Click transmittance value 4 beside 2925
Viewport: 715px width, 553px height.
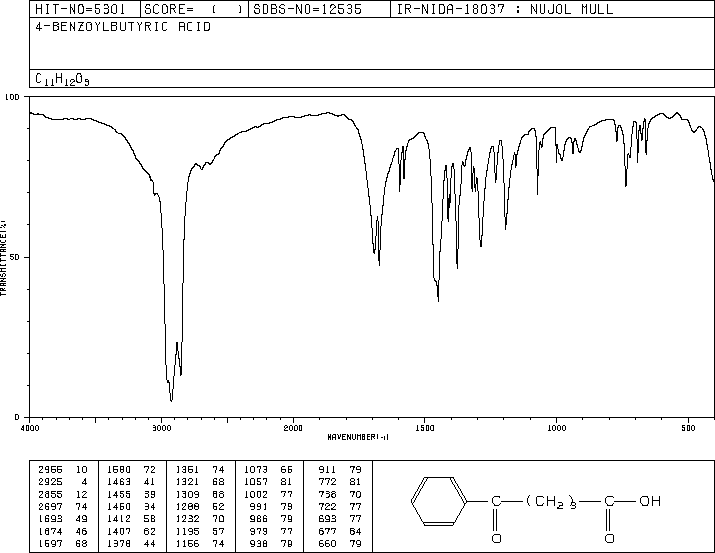(x=84, y=481)
